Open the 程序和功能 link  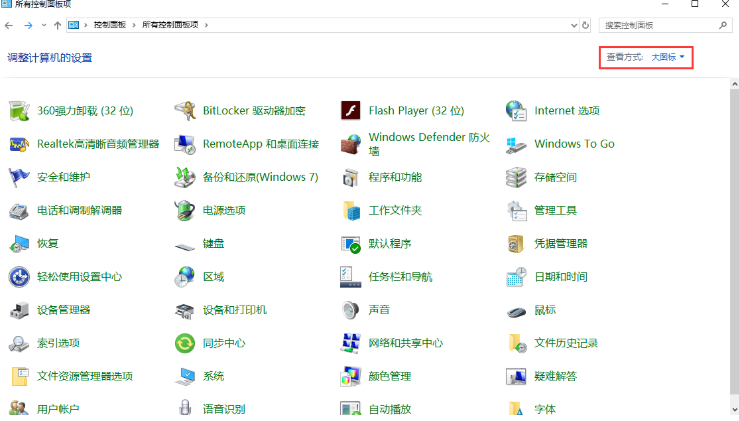[395, 177]
